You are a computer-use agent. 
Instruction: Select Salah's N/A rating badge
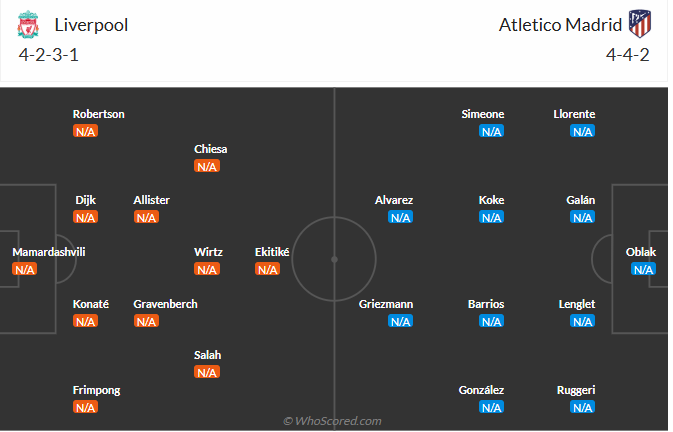(x=207, y=373)
